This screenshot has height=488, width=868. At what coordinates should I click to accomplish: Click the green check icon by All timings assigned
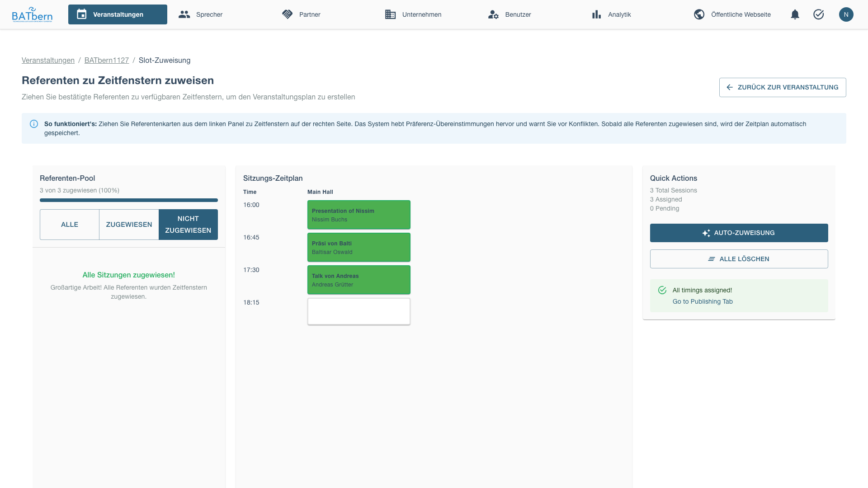click(x=662, y=290)
